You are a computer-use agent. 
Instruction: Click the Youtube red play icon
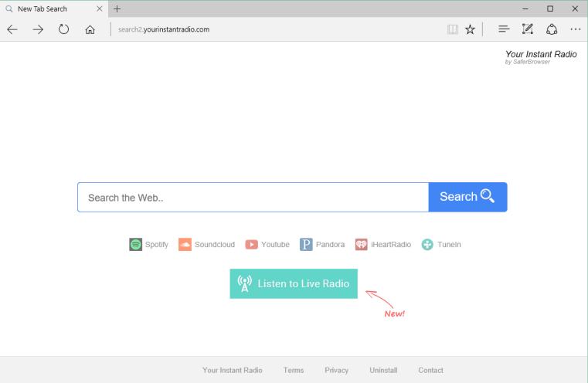tap(251, 244)
